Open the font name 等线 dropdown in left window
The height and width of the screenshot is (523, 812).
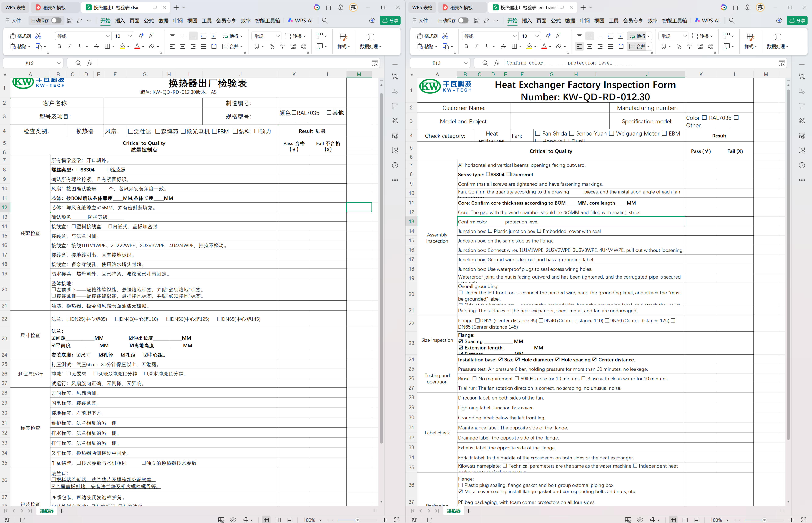(x=108, y=36)
